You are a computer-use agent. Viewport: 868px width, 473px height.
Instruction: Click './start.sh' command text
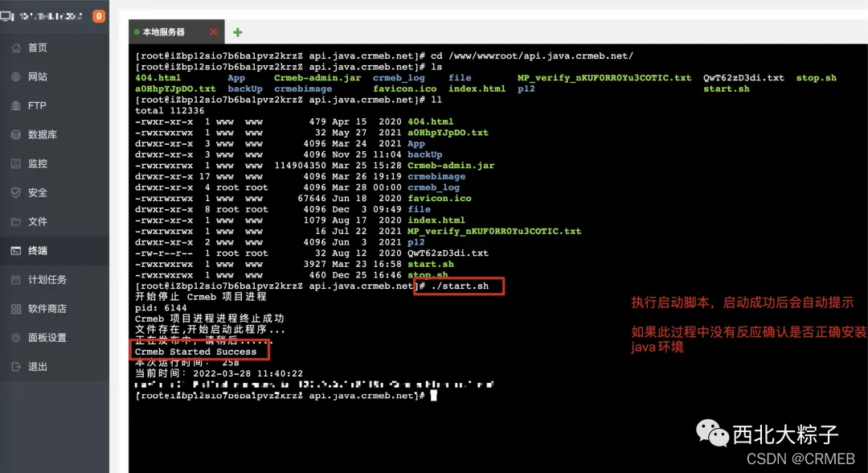pyautogui.click(x=460, y=286)
